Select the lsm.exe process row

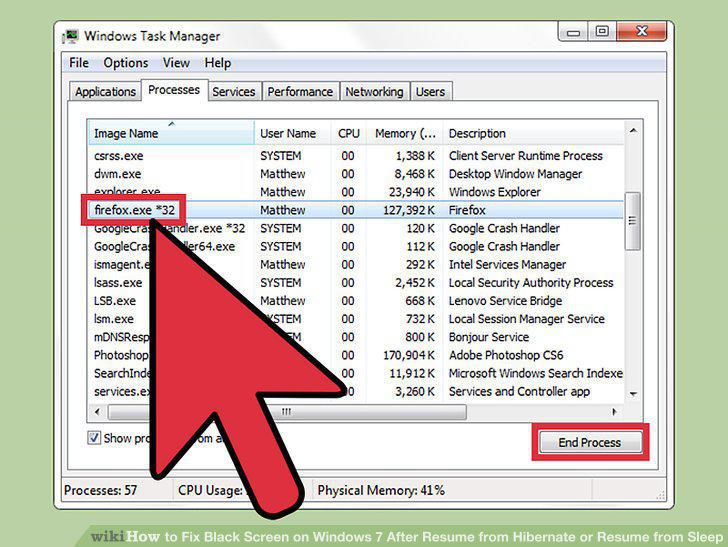pyautogui.click(x=356, y=319)
